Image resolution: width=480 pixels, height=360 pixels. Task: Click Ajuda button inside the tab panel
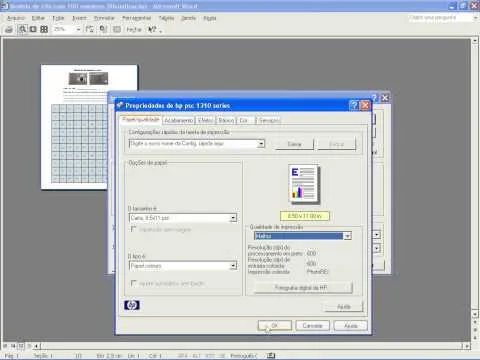pyautogui.click(x=344, y=306)
